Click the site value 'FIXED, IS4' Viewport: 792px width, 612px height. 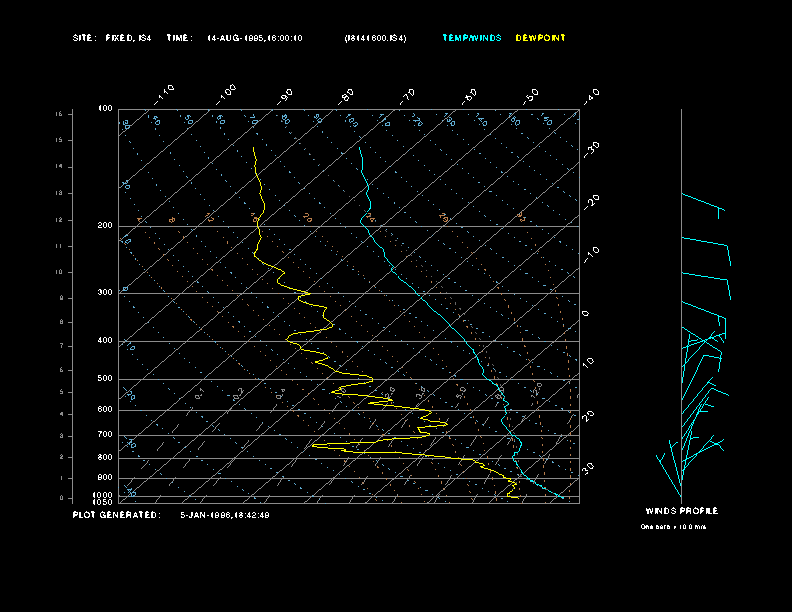coord(128,38)
